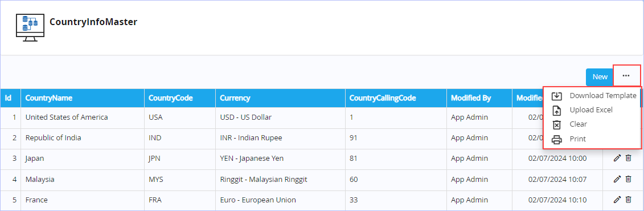Edit the France row with pencil icon

617,200
